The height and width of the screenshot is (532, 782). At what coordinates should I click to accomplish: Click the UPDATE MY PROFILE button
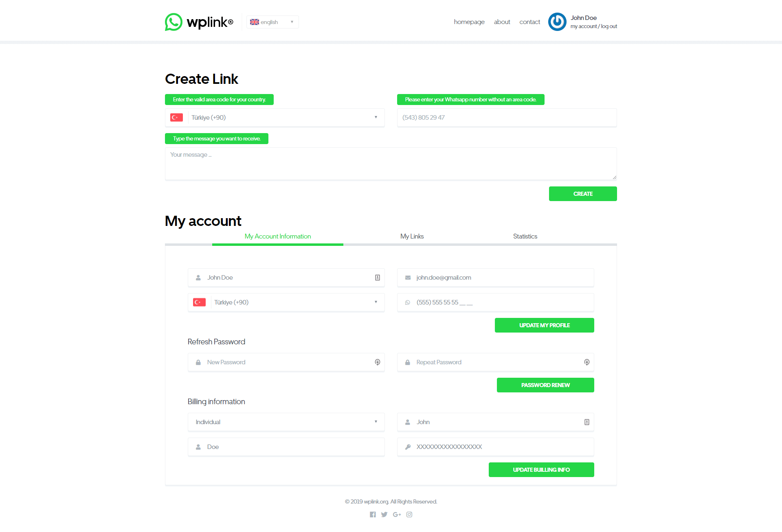click(x=545, y=325)
